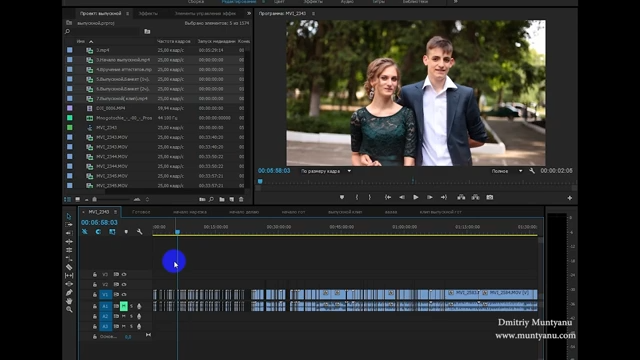Viewport: 640px width, 360px height.
Task: Open playback resolution dropdown 'Полное'
Action: (506, 171)
